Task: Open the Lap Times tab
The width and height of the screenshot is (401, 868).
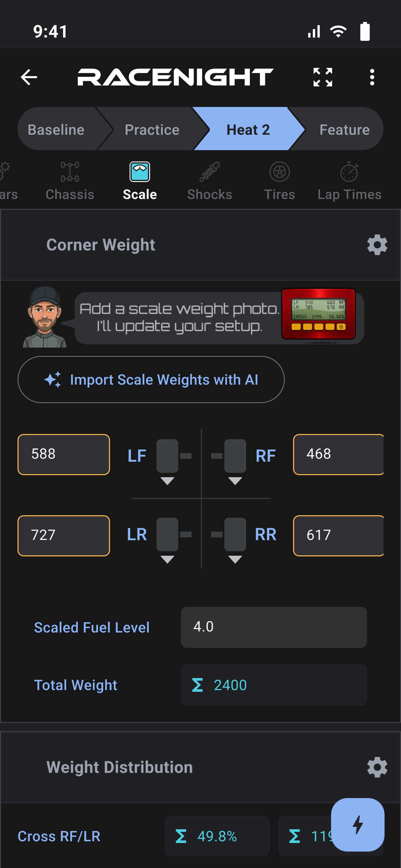Action: click(349, 182)
